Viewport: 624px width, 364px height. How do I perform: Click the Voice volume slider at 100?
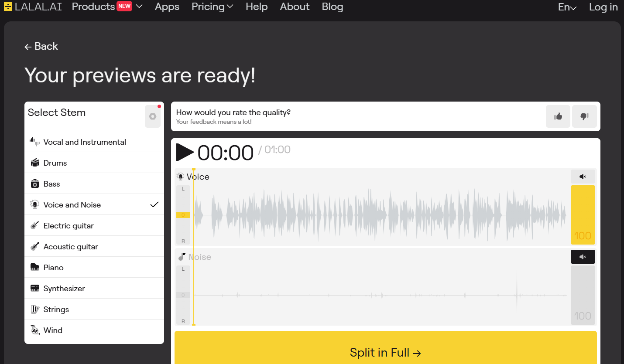583,215
